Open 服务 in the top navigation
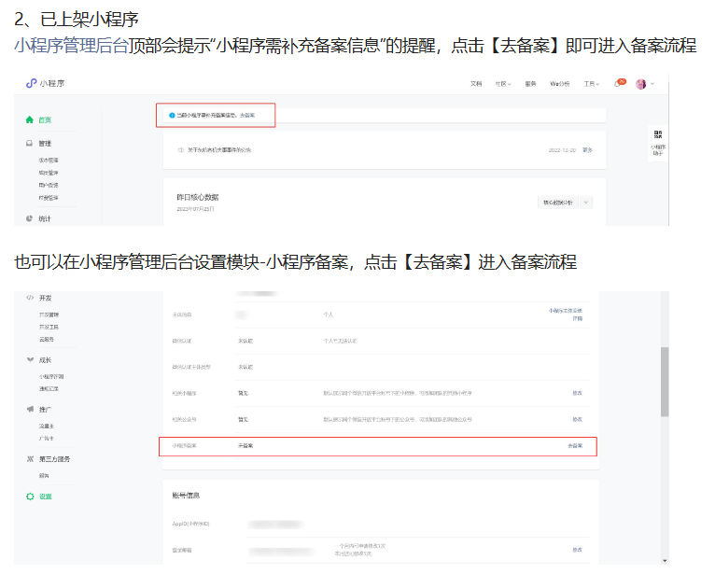 [x=530, y=84]
